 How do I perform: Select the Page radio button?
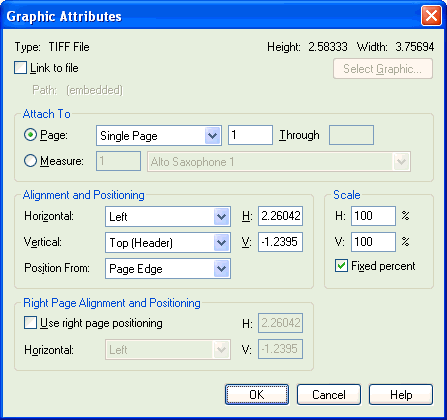pyautogui.click(x=30, y=135)
